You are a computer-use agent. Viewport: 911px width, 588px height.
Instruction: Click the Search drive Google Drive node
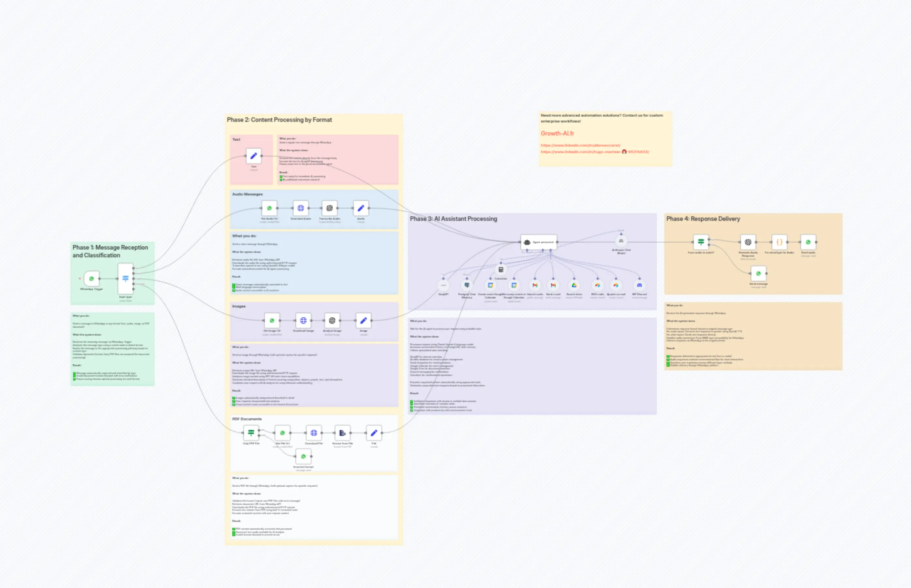click(x=574, y=285)
